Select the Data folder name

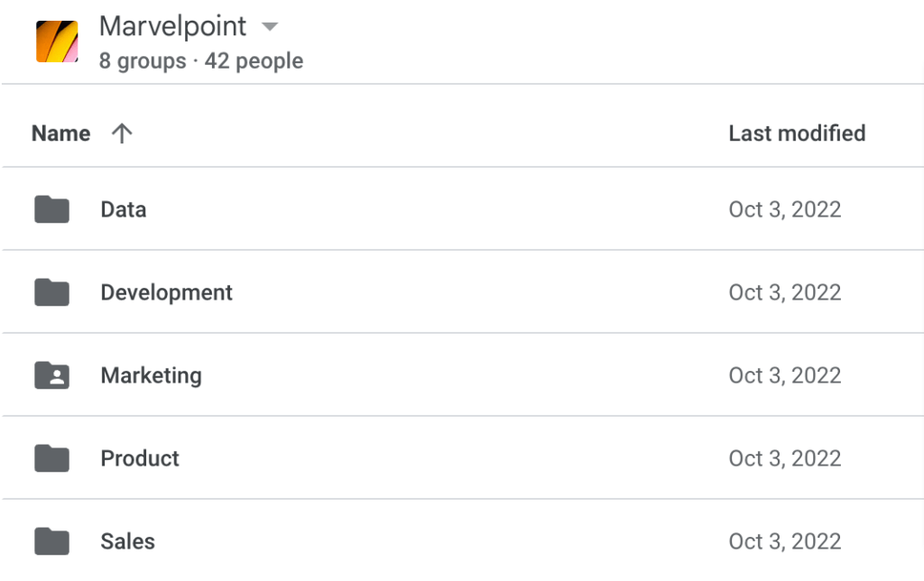pos(123,210)
